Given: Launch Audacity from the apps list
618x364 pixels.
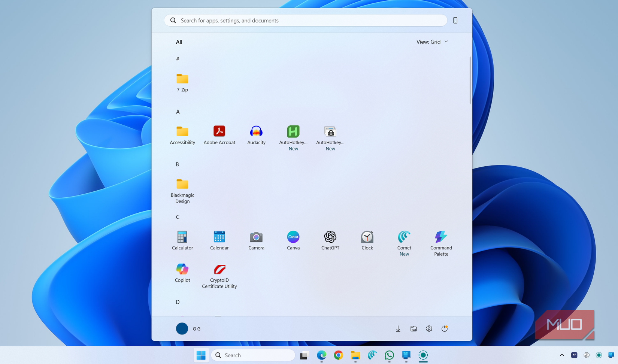Looking at the screenshot, I should pos(256,135).
